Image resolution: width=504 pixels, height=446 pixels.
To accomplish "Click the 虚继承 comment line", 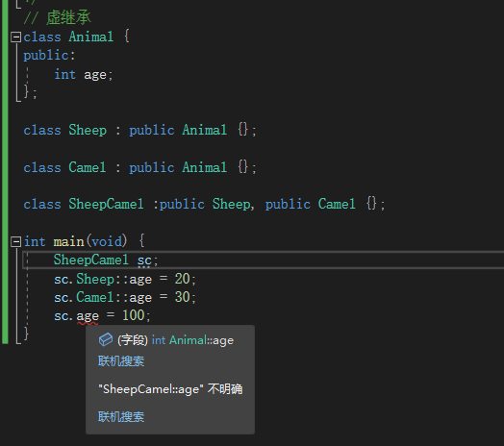I will coord(57,17).
